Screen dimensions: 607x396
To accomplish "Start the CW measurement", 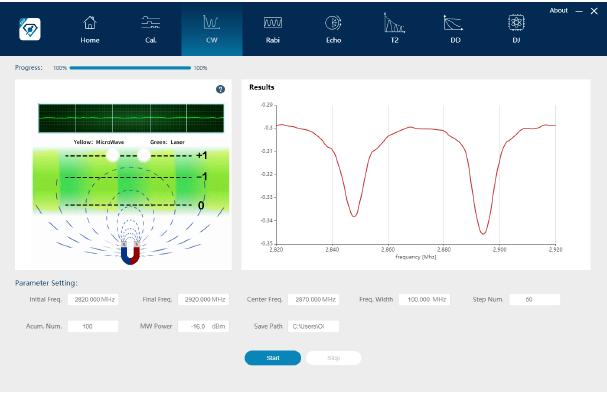I will (x=273, y=358).
